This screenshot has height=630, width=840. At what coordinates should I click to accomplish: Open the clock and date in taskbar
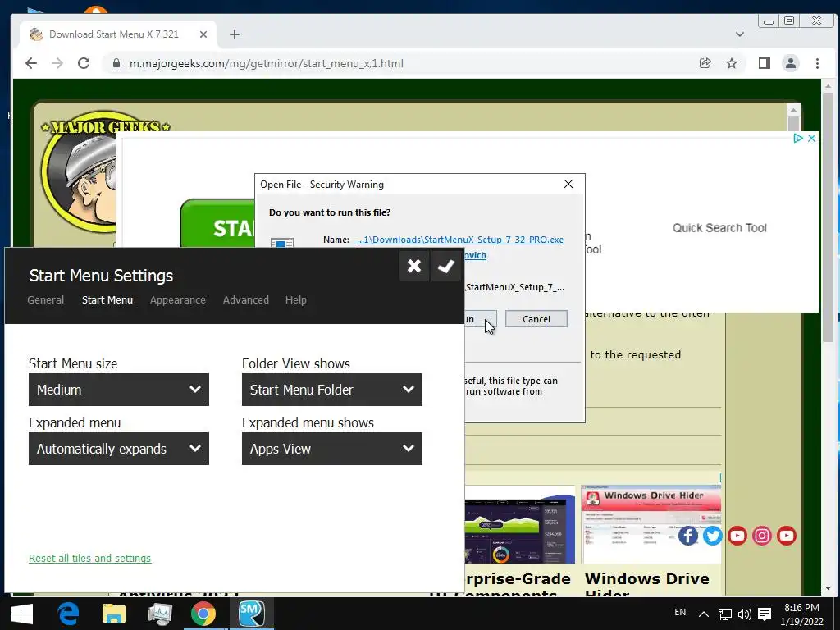tap(802, 614)
